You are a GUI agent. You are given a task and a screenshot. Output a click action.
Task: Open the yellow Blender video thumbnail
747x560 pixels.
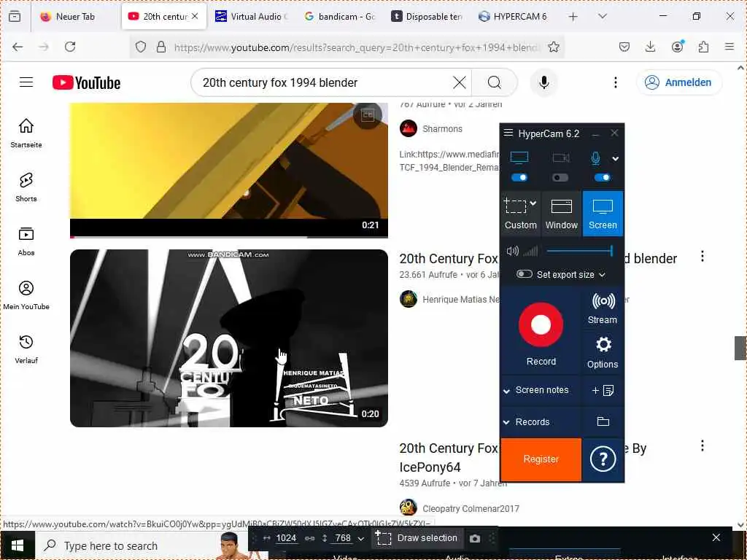click(x=228, y=170)
